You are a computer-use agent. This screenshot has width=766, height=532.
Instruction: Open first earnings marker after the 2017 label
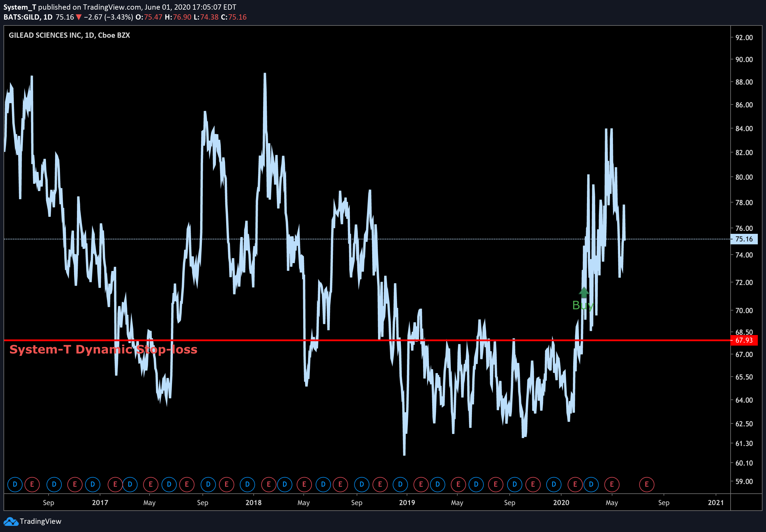point(115,484)
